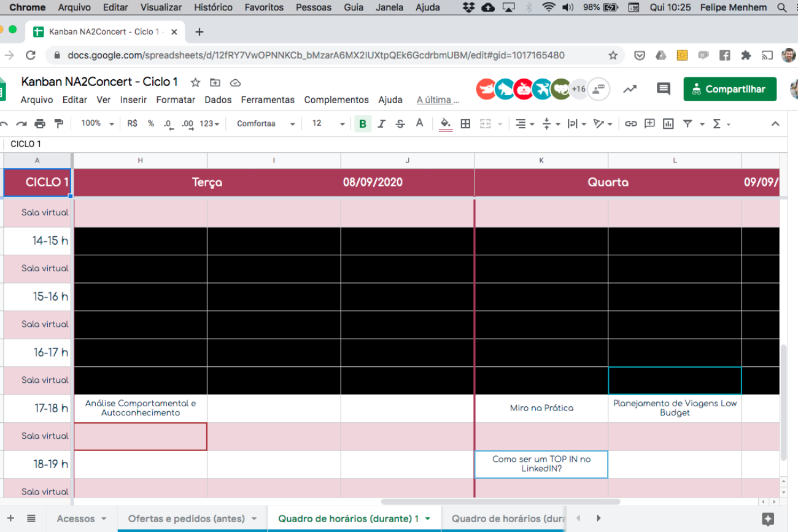The height and width of the screenshot is (532, 798).
Task: Click the Compartilhar button
Action: [x=729, y=89]
